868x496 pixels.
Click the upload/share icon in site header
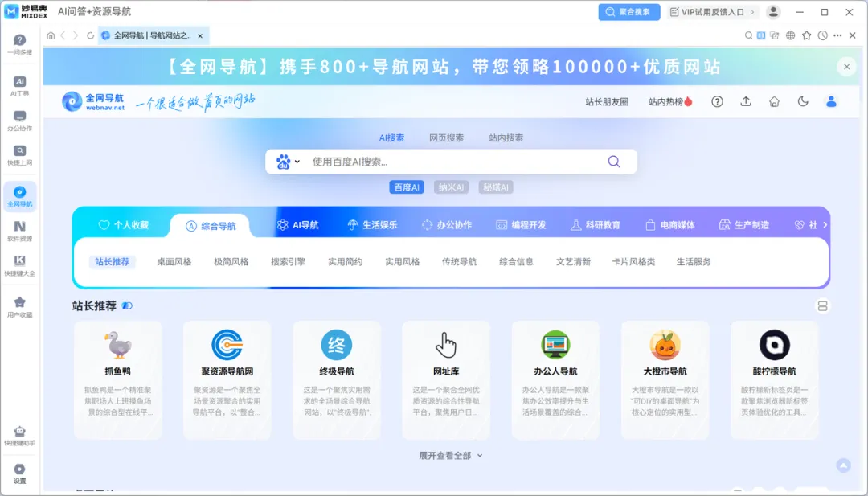click(746, 101)
